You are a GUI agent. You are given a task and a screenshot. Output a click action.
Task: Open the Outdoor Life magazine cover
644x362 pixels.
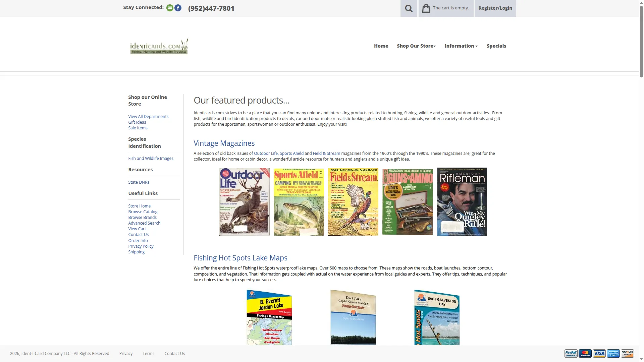pyautogui.click(x=245, y=202)
